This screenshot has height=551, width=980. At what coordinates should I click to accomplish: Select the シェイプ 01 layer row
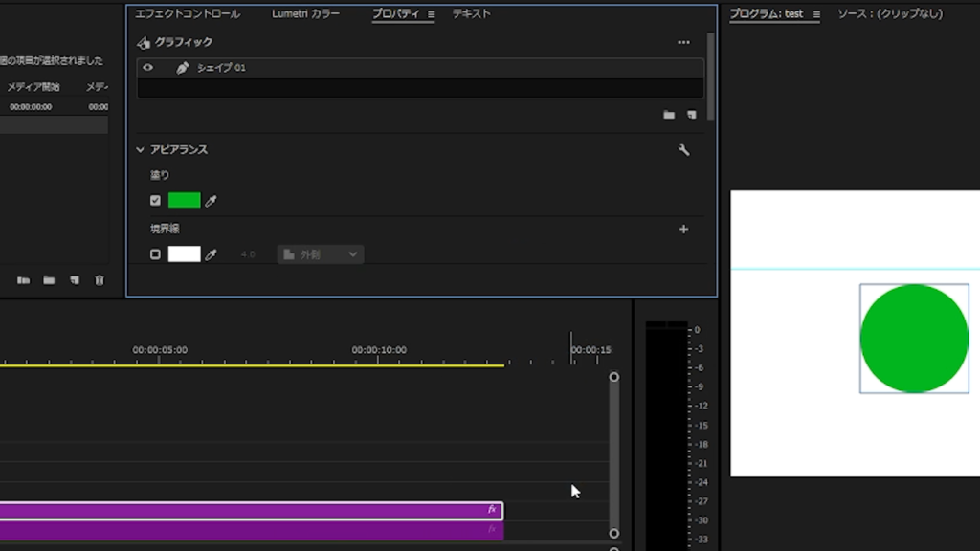pos(420,68)
